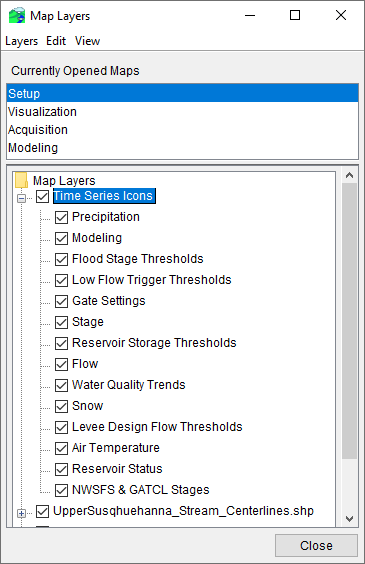Viewport: 365px width, 564px height.
Task: Select the Air Temperature label
Action: tap(115, 447)
